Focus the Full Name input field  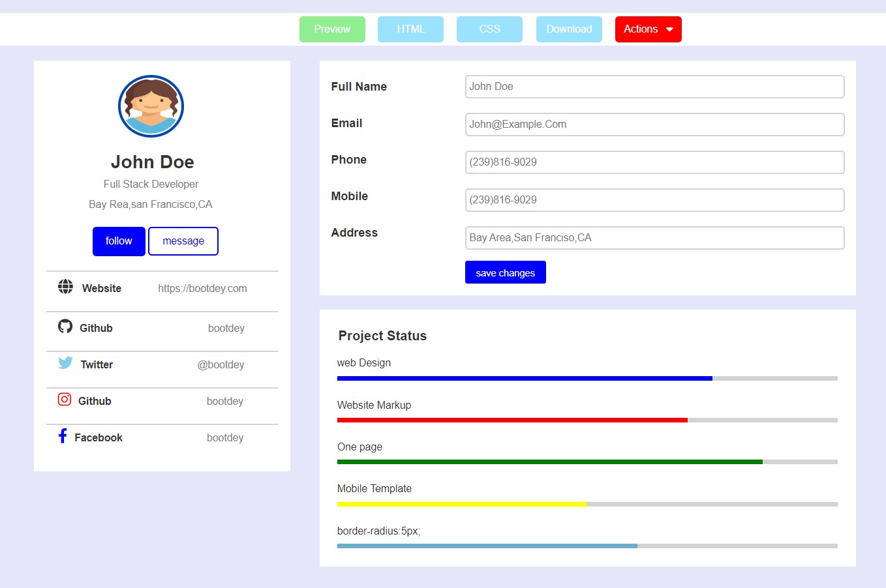[x=654, y=87]
